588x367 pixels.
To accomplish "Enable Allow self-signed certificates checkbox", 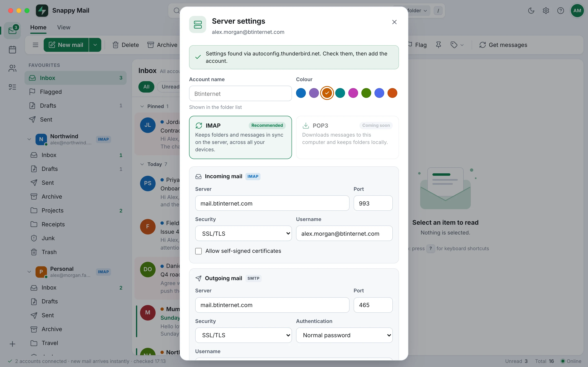I will (198, 251).
